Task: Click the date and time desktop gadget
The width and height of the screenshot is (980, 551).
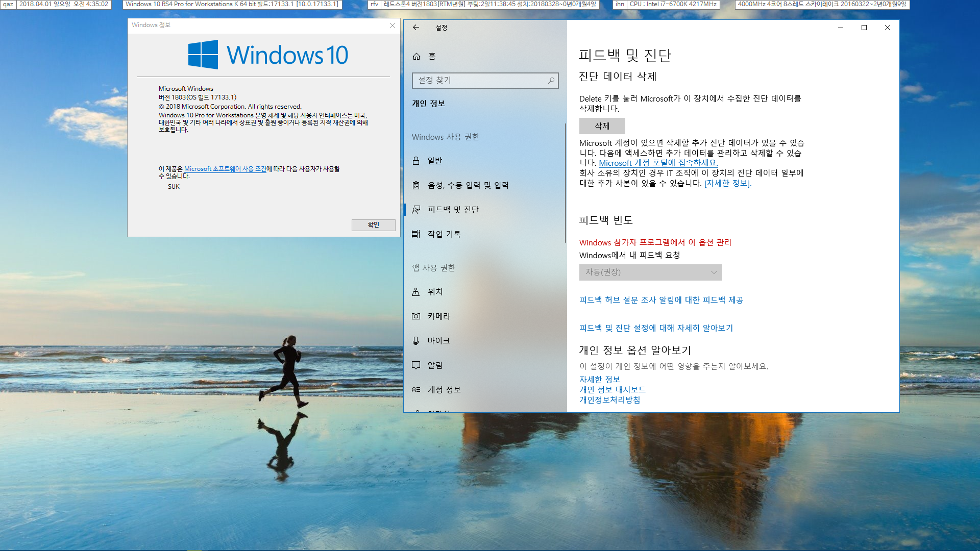Action: [x=64, y=4]
